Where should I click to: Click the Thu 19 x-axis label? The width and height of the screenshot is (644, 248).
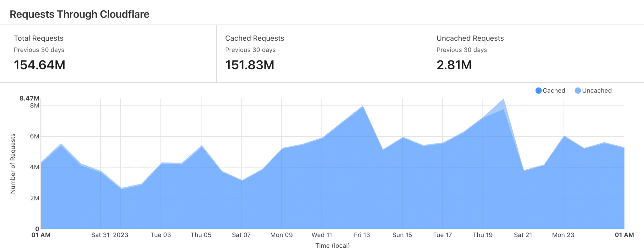[x=483, y=235]
